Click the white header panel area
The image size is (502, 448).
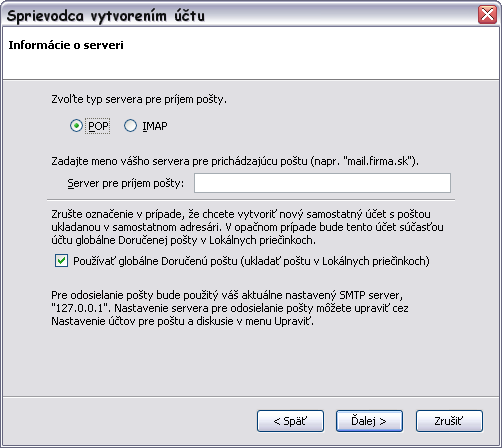[x=251, y=53]
